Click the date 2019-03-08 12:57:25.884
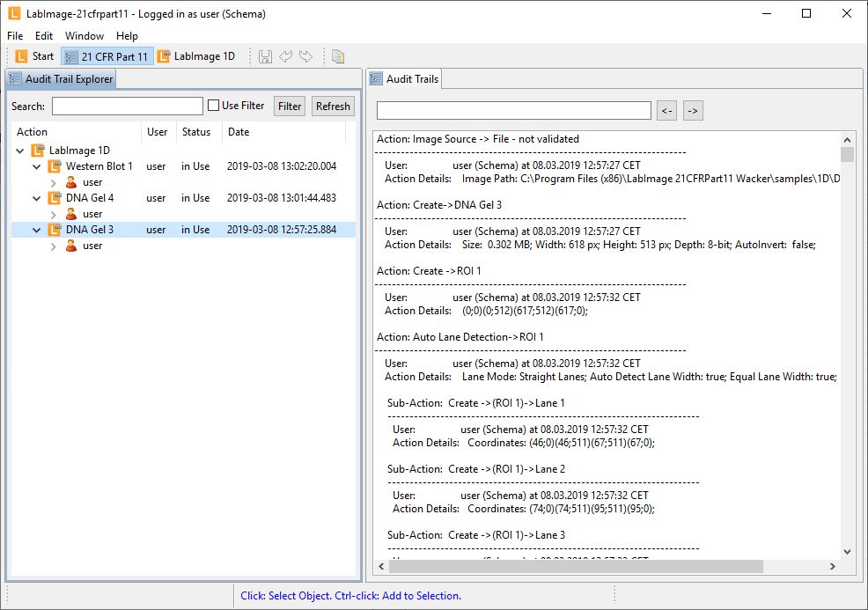 [x=281, y=229]
